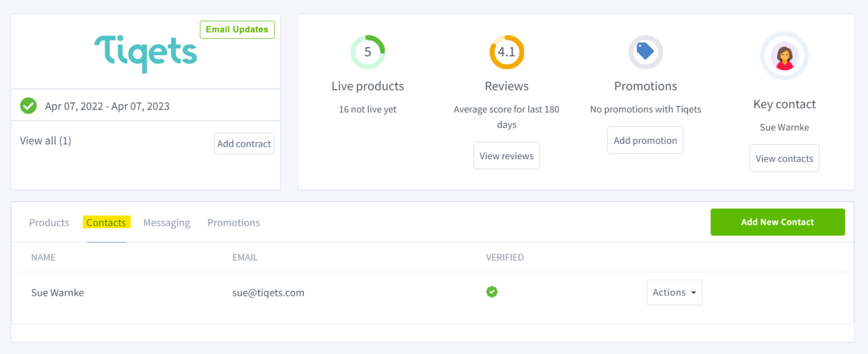Click the Add contract button
The height and width of the screenshot is (354, 868).
(244, 144)
